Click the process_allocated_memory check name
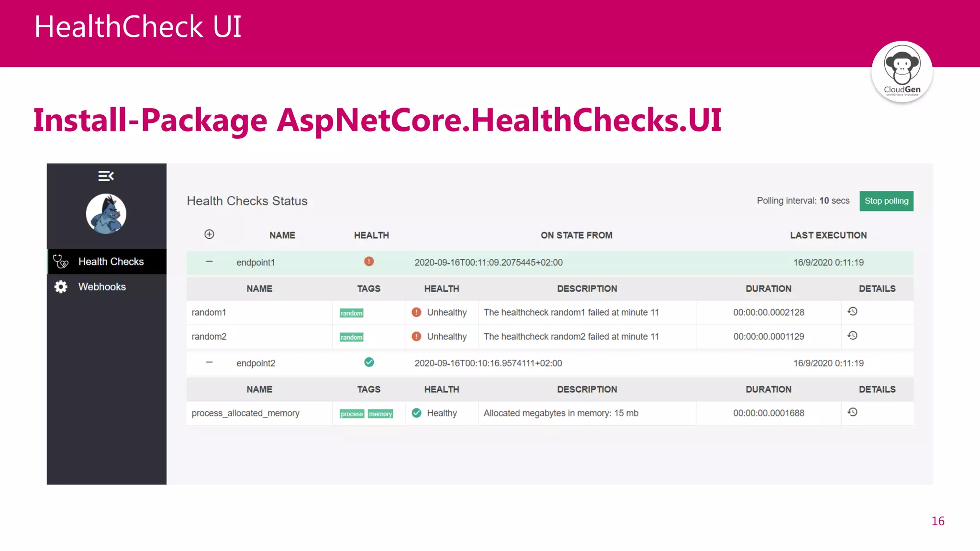 (245, 413)
